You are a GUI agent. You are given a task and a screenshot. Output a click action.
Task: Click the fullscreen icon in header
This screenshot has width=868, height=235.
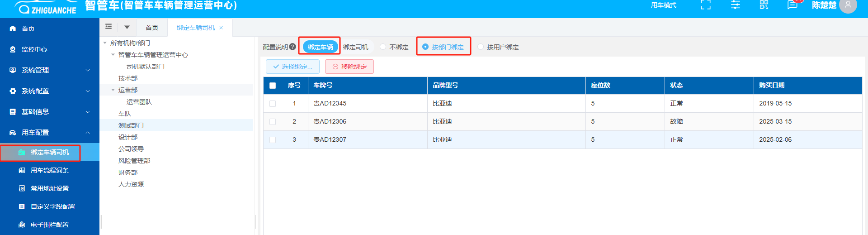705,5
